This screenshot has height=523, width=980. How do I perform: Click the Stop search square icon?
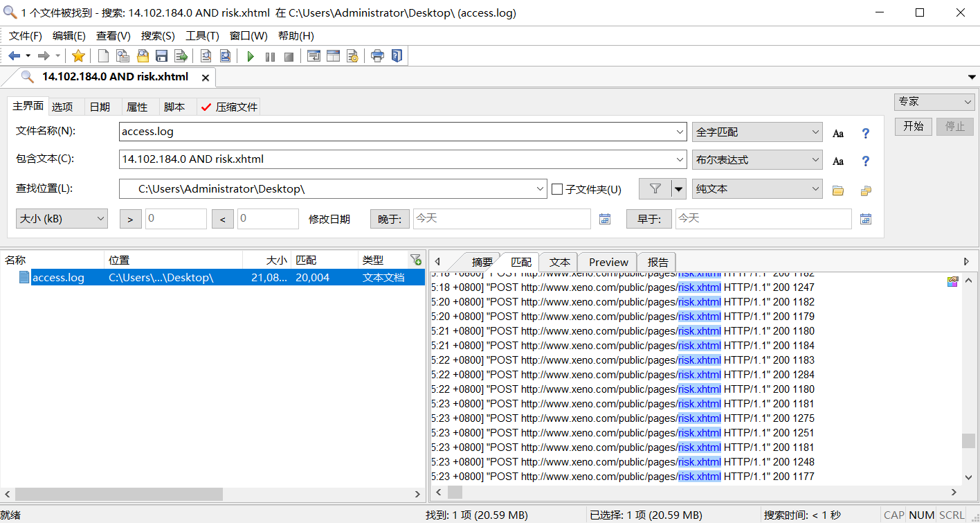289,56
